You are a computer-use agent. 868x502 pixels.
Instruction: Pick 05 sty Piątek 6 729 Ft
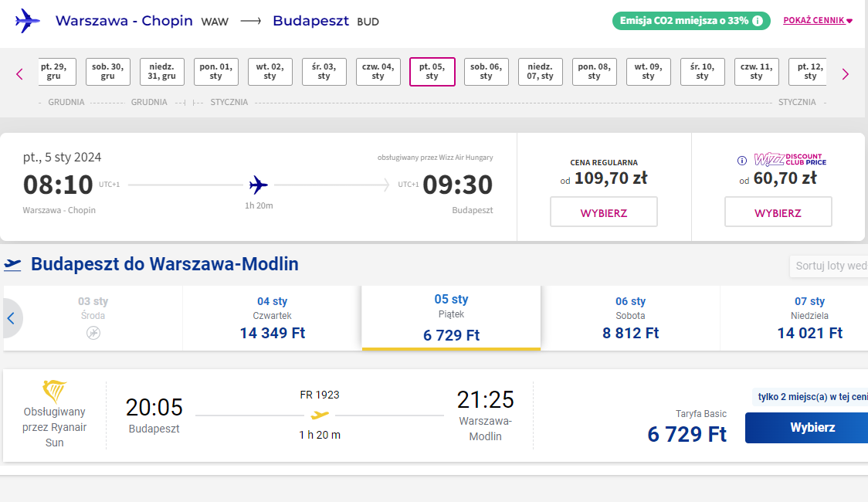[451, 318]
